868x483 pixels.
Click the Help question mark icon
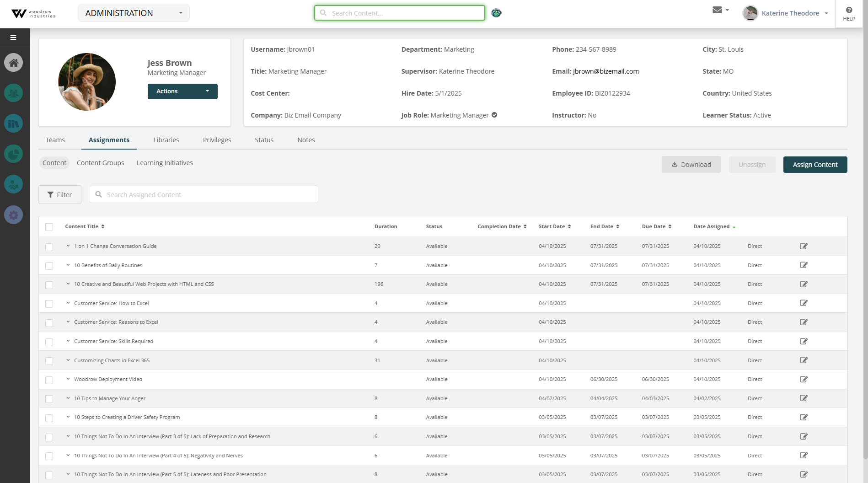pos(849,9)
